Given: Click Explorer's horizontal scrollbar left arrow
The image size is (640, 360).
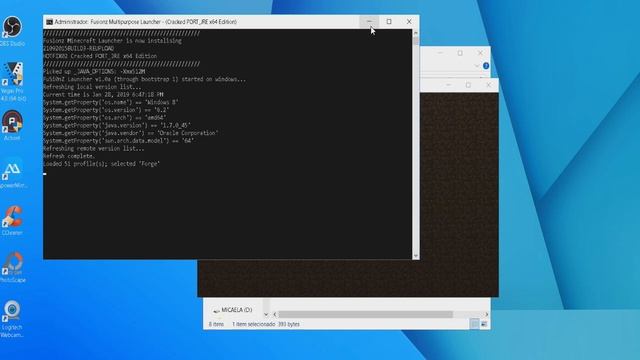Looking at the screenshot, I should [x=275, y=314].
